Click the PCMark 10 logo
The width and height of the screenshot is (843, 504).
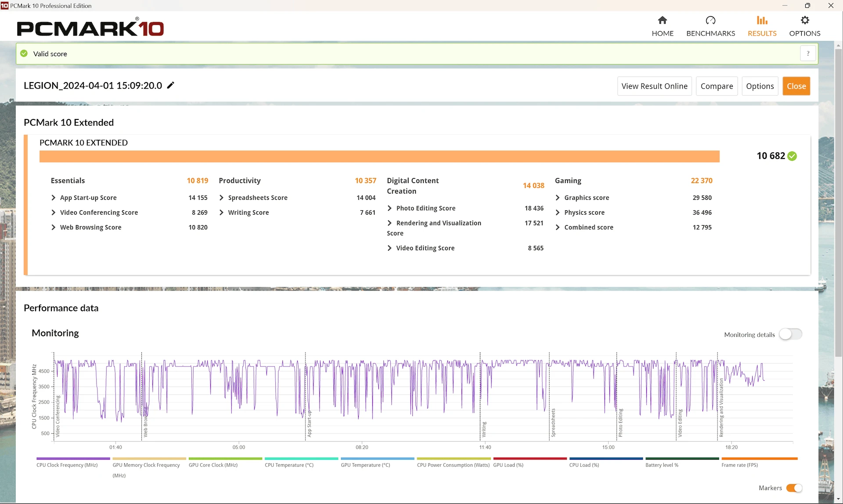pos(90,27)
